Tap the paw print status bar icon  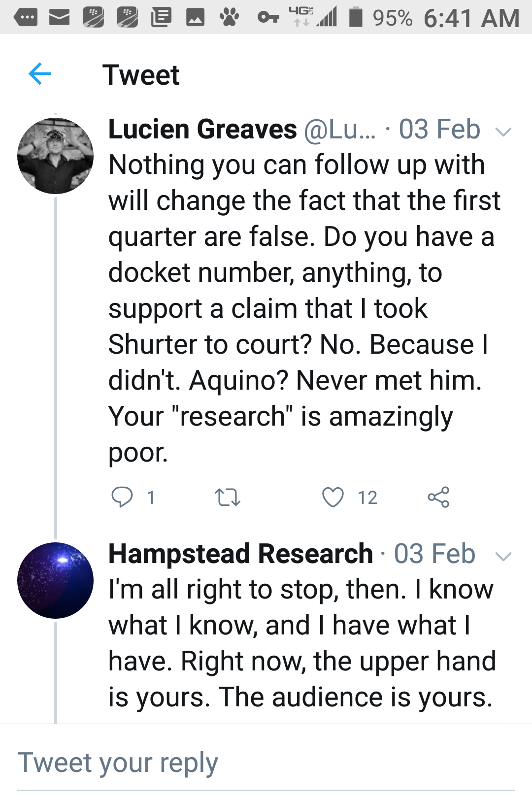click(229, 18)
